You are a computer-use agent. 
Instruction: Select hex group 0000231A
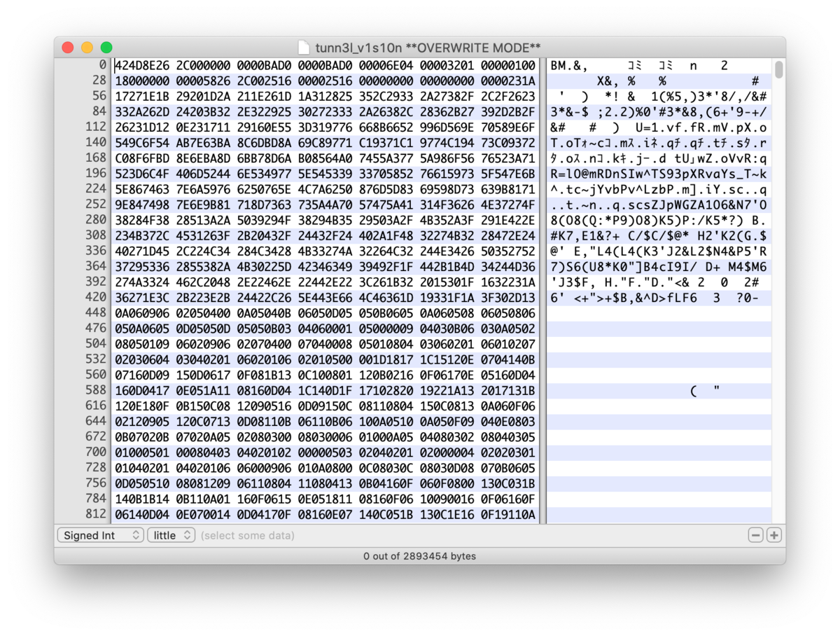(507, 81)
